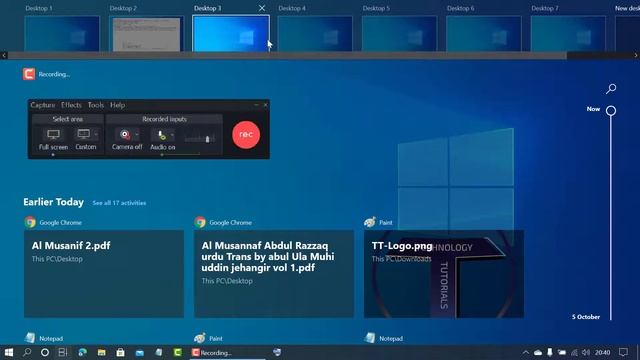
Task: Click the Chrome icon above Al Musannaf card
Action: click(200, 222)
